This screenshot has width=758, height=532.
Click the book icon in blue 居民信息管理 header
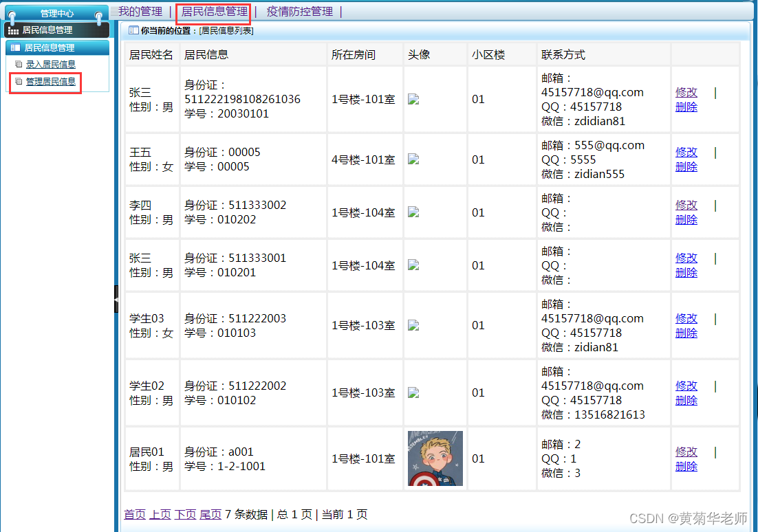pyautogui.click(x=15, y=47)
